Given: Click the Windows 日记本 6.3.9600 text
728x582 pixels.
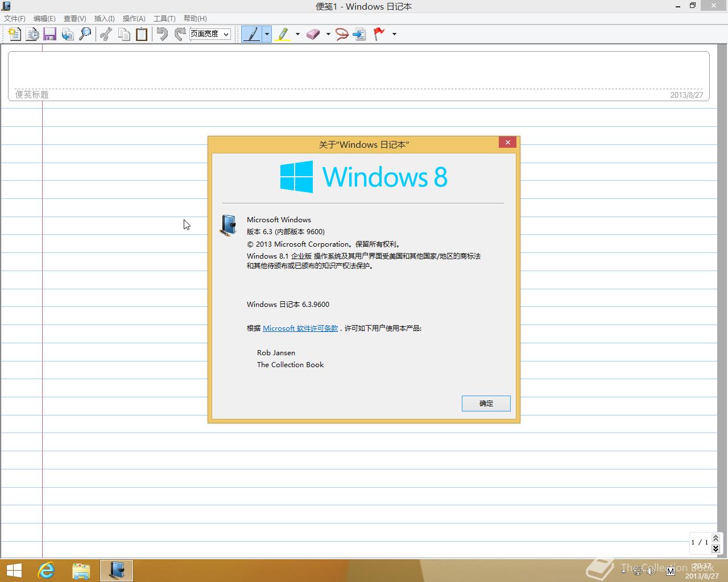Looking at the screenshot, I should pyautogui.click(x=288, y=305).
